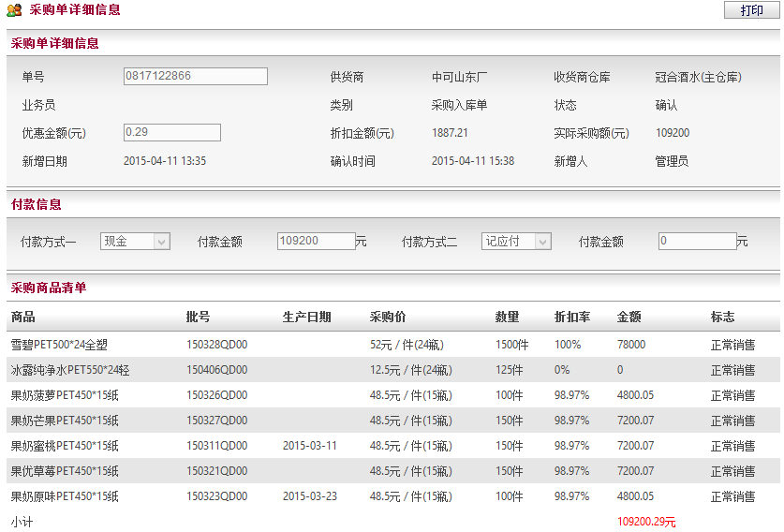The image size is (784, 532).
Task: Click the subtotal 109200.29元
Action: (646, 522)
